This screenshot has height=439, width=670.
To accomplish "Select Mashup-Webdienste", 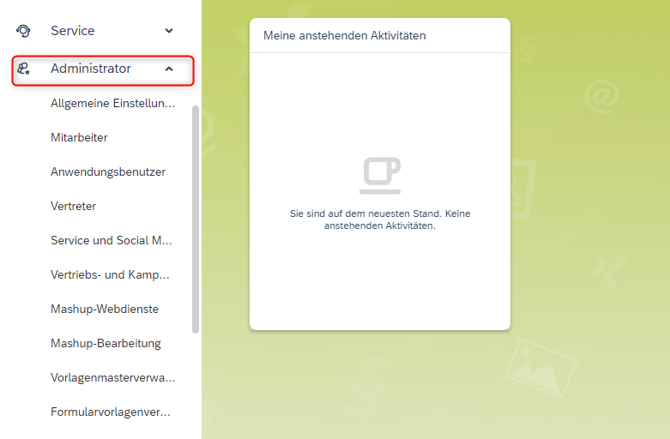I will coord(105,309).
